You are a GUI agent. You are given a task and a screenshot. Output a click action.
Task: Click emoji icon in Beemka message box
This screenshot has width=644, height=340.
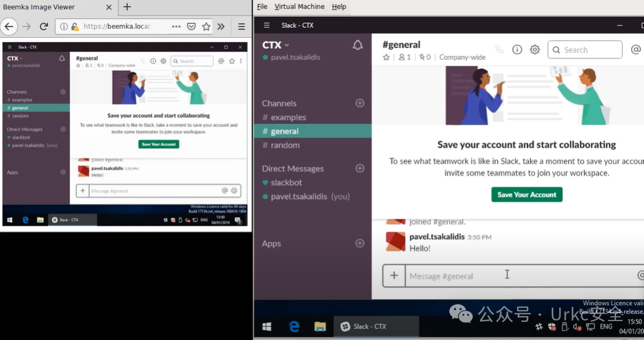234,190
